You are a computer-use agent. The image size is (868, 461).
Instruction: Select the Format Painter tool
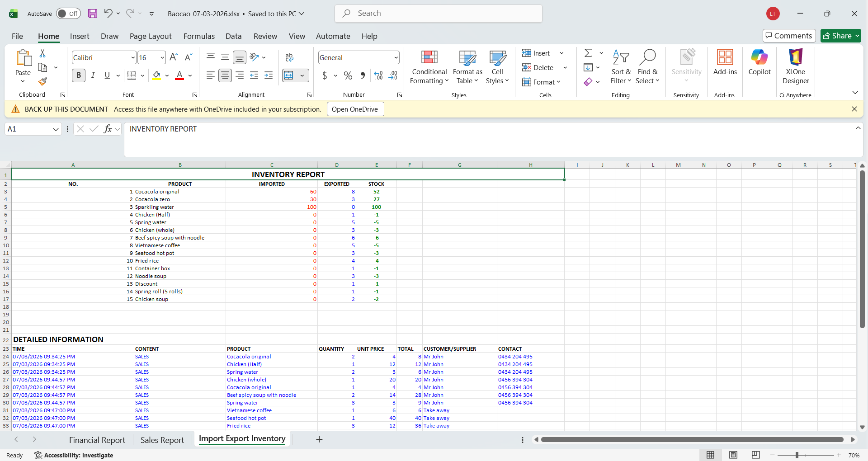coord(42,82)
